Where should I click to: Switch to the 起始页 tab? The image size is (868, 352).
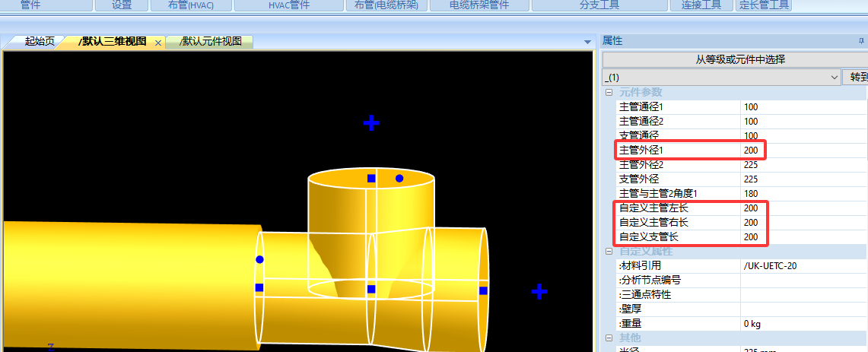coord(38,42)
